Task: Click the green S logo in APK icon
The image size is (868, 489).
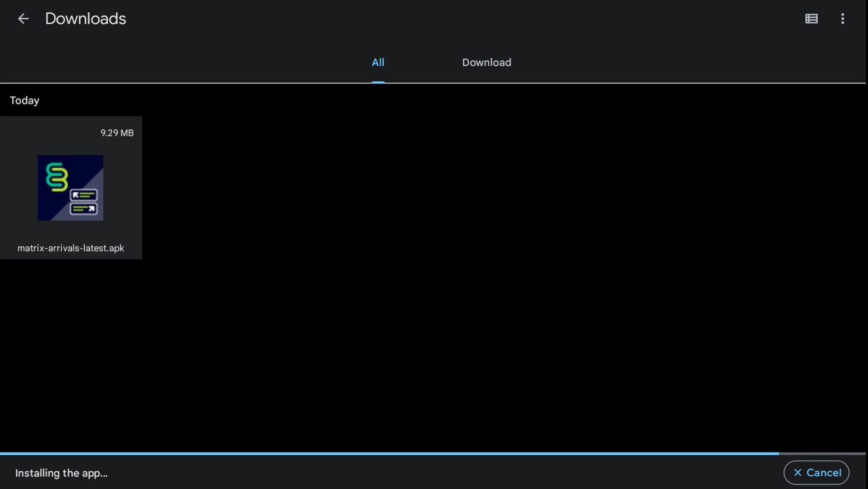Action: tap(56, 176)
